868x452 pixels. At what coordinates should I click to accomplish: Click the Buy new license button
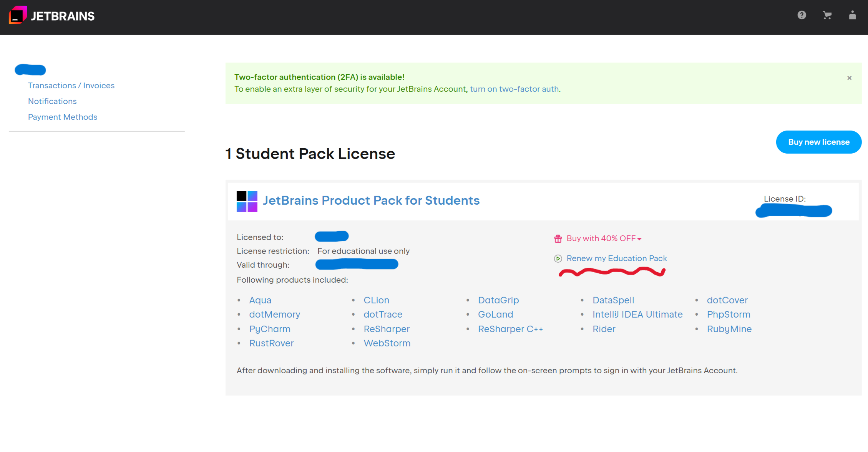point(818,142)
